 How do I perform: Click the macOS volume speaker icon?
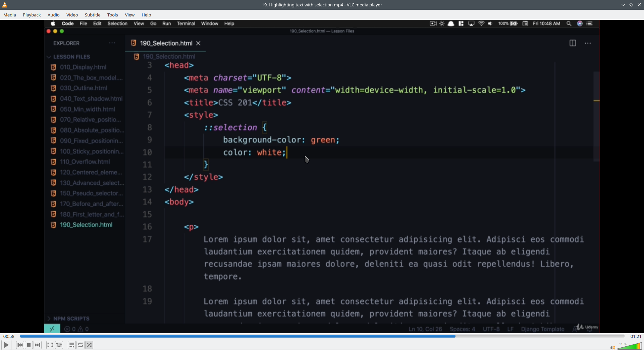tap(490, 24)
